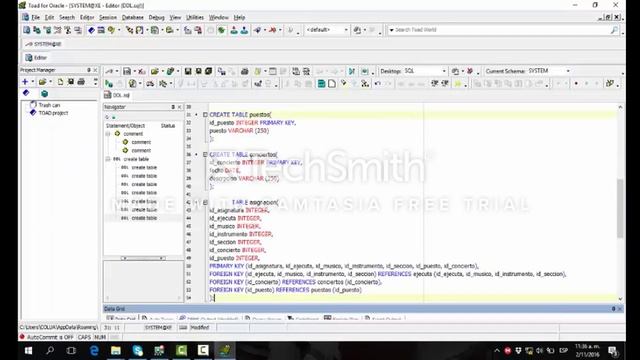Close the Navigator panel

click(x=179, y=107)
